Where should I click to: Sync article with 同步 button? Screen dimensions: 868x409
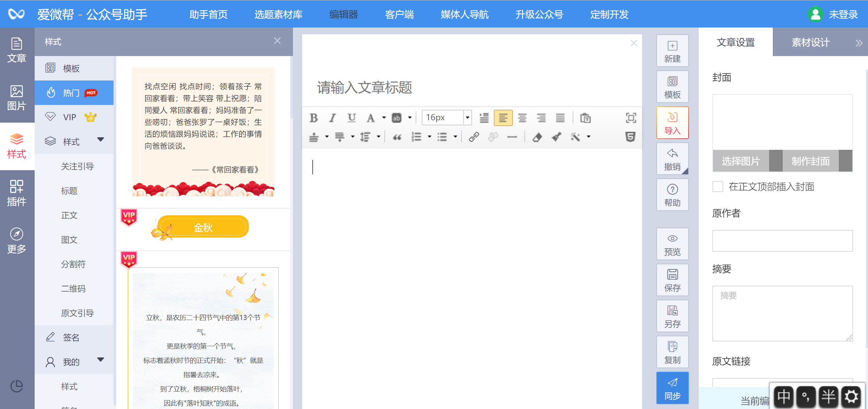point(672,388)
